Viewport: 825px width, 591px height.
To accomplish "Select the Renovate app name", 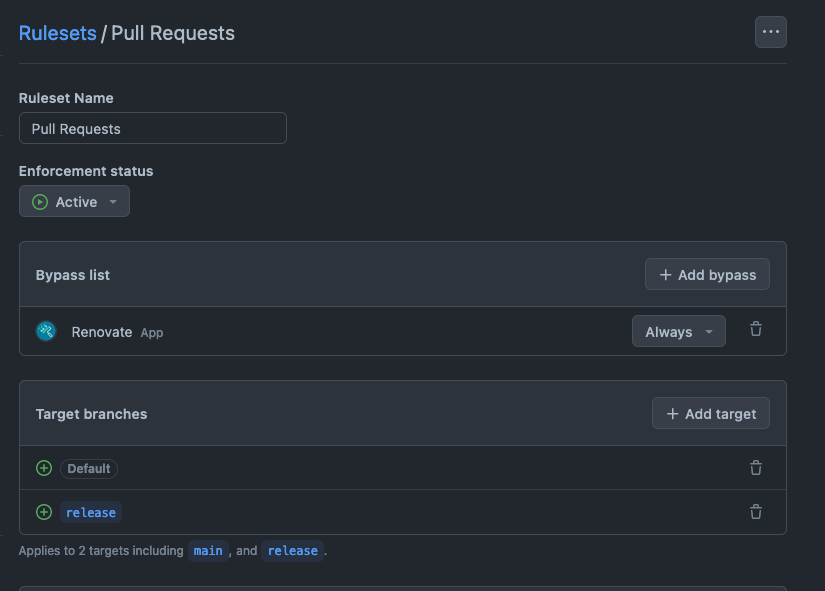I will [x=102, y=331].
